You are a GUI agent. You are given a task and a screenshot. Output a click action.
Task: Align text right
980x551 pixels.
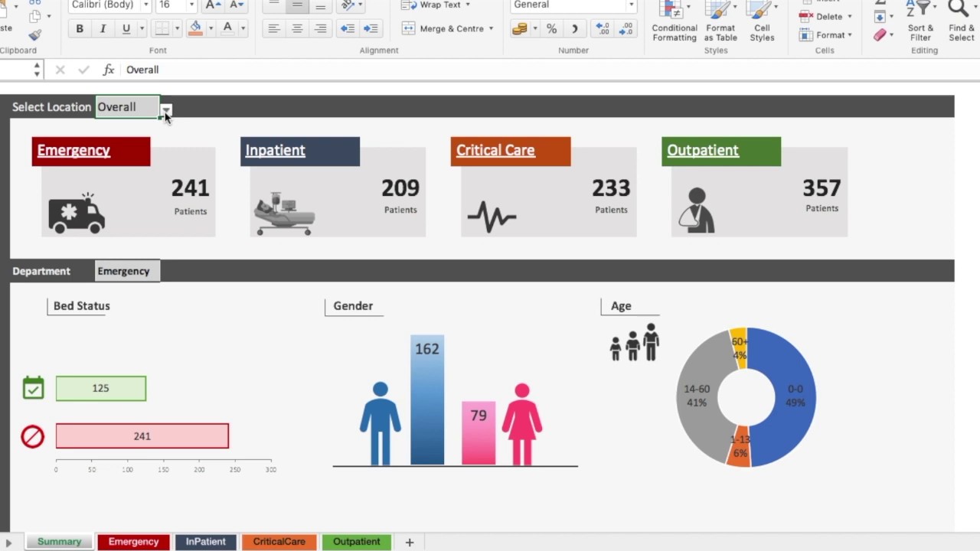pos(321,29)
